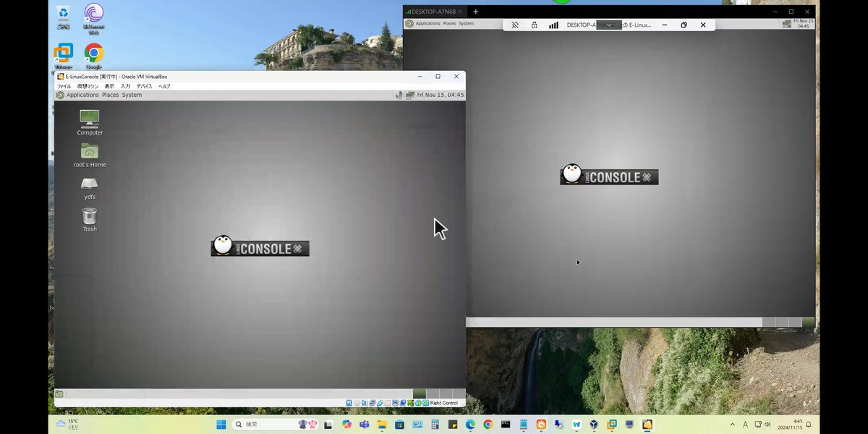Open ヘルプ menu in VirtualBox
Screen dimensions: 868x434
[164, 86]
